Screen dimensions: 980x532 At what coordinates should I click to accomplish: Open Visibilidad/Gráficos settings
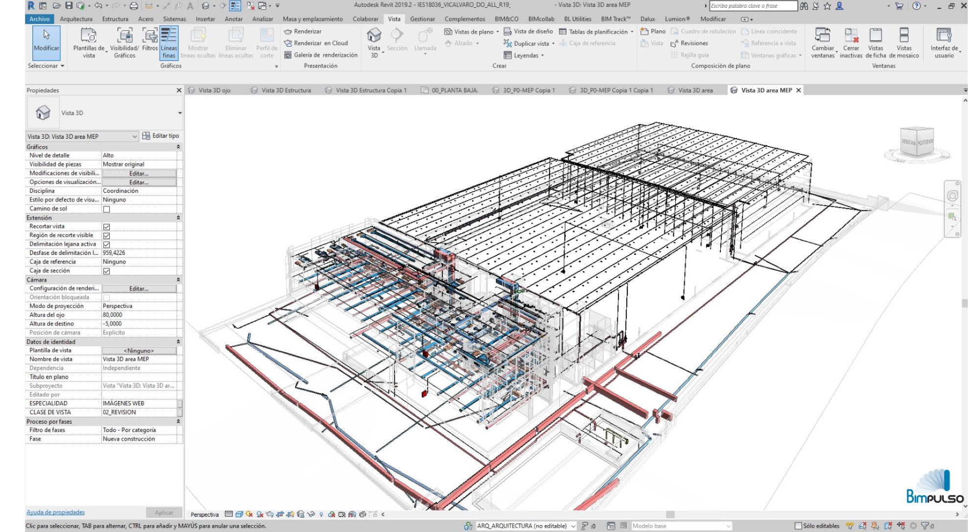[x=124, y=43]
